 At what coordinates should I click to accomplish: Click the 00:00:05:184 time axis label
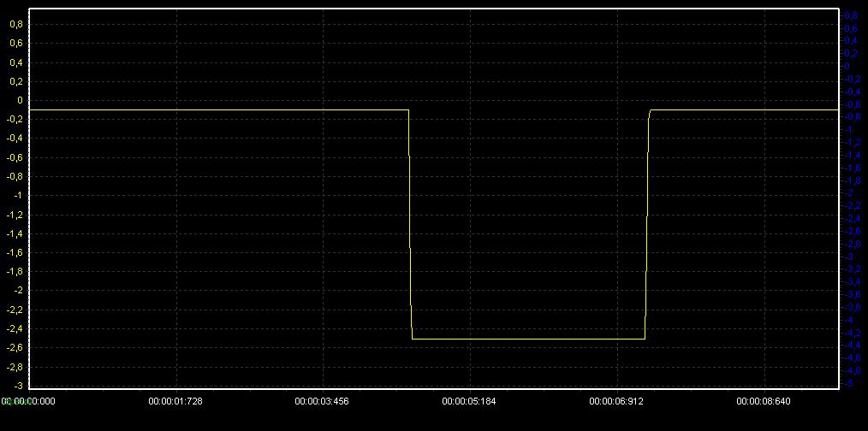point(471,400)
